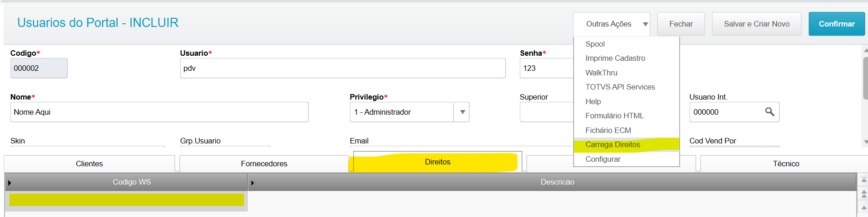
Task: Switch to the Direitos tab
Action: (437, 162)
